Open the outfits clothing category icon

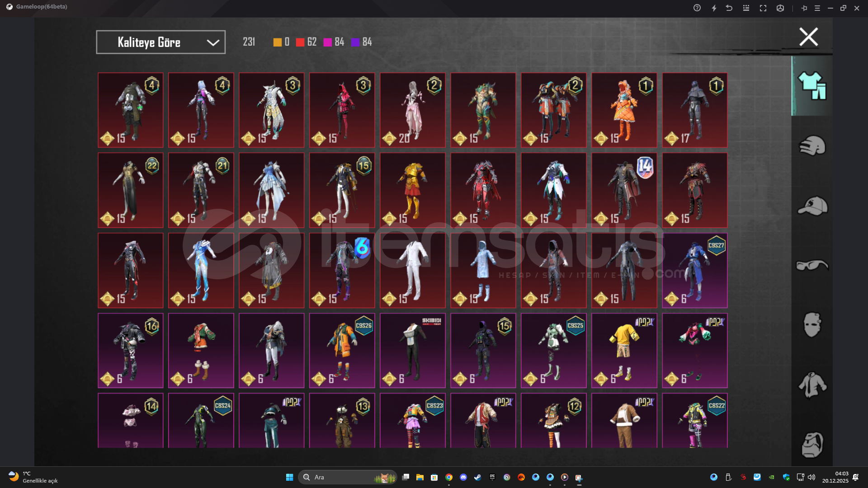click(812, 86)
